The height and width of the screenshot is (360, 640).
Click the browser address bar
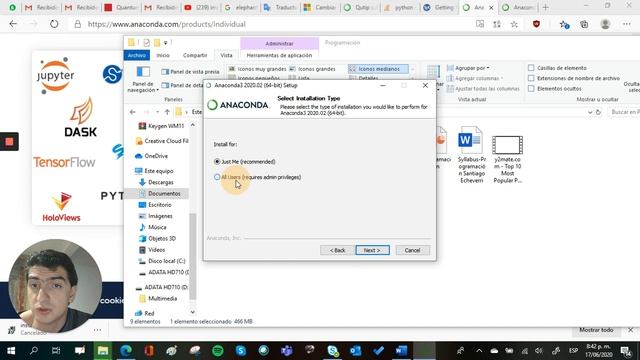(x=269, y=24)
